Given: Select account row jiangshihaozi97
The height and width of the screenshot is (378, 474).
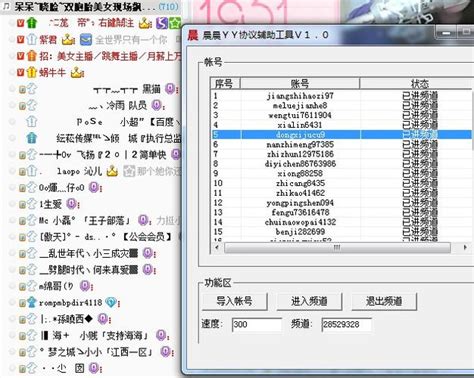Looking at the screenshot, I should [341, 96].
